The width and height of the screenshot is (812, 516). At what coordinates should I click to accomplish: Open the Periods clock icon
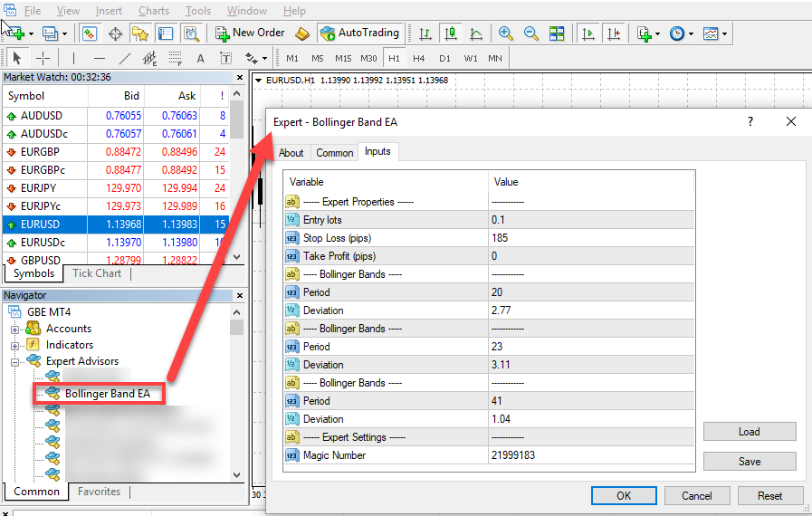tap(677, 33)
